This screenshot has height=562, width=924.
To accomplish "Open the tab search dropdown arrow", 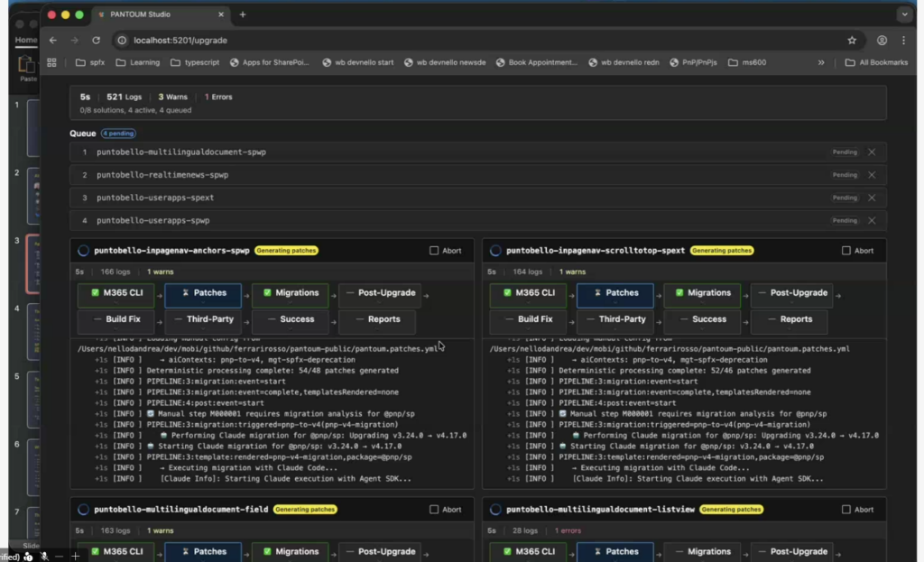I will pyautogui.click(x=904, y=14).
